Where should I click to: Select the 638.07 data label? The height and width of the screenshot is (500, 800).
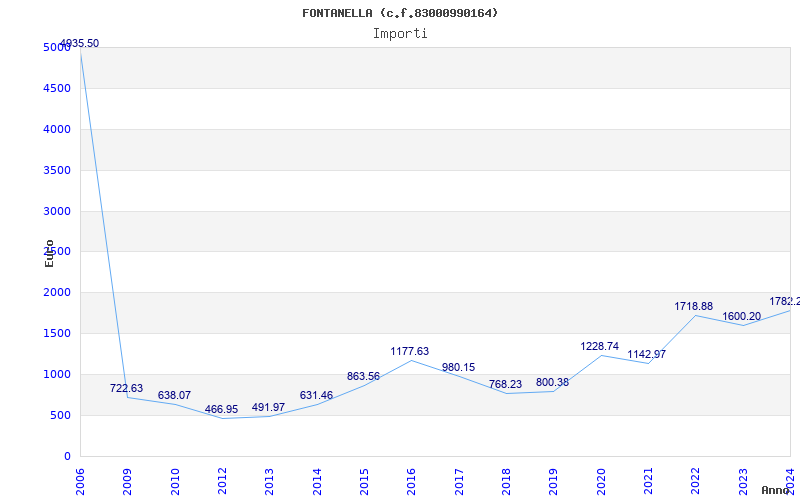pyautogui.click(x=174, y=395)
